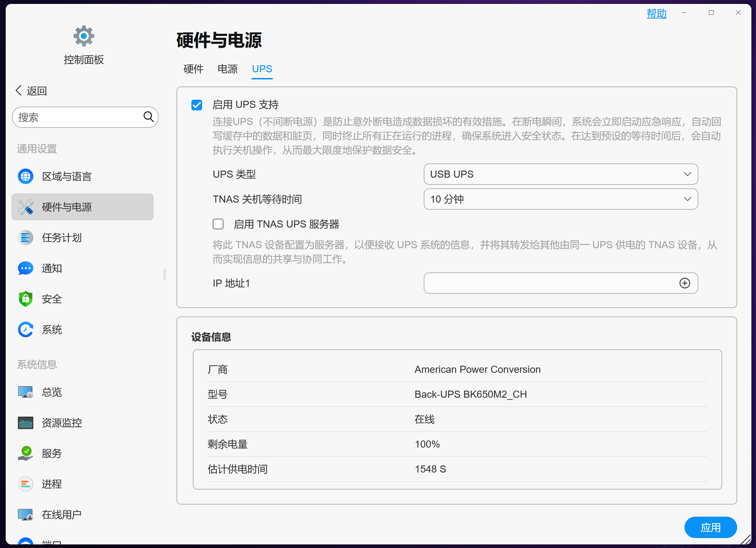The image size is (756, 548).
Task: Uncheck the Enable UPS support (启用 UPS 支持) checkbox
Action: pos(197,105)
